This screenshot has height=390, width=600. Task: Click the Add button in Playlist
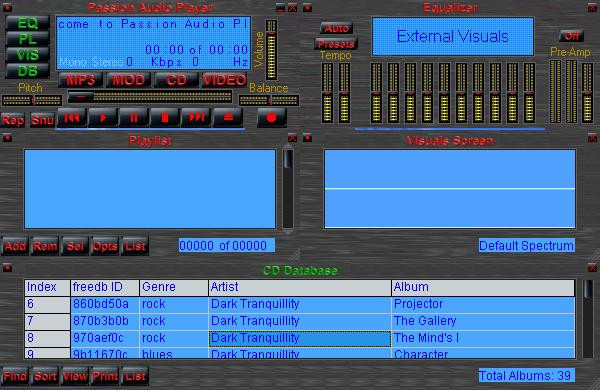(15, 246)
